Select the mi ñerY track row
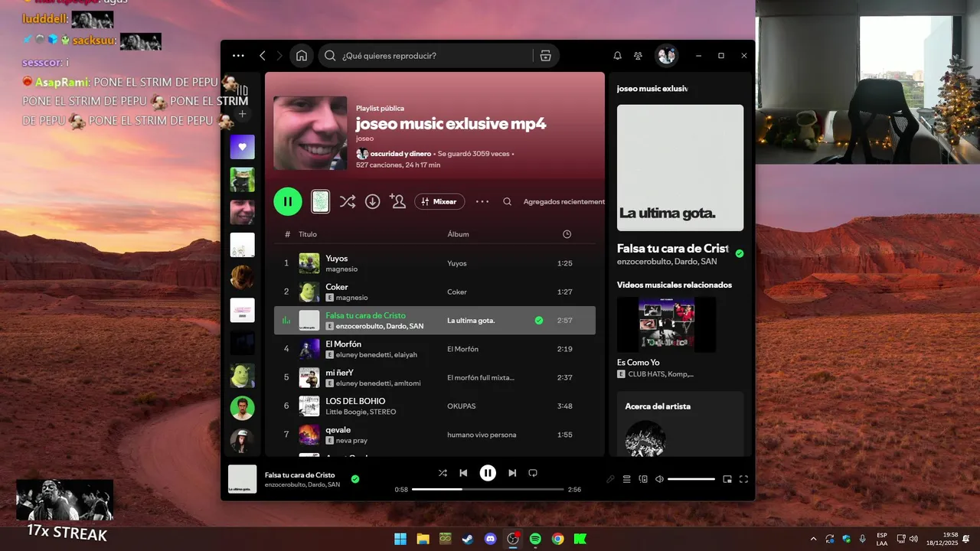The height and width of the screenshot is (551, 980). click(x=435, y=377)
